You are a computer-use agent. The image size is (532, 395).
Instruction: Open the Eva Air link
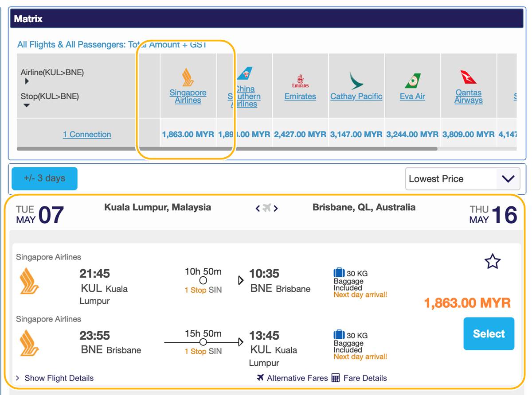tap(412, 97)
